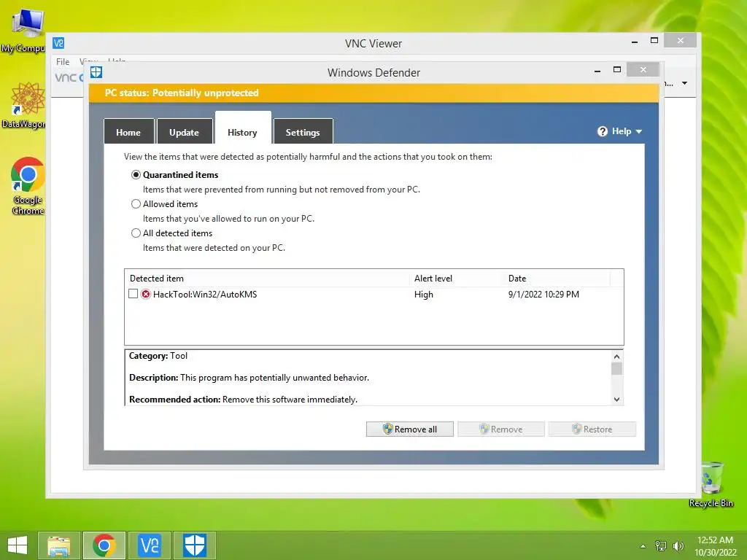Maximize the Windows Defender window
Screen dimensions: 747x560
tap(617, 69)
